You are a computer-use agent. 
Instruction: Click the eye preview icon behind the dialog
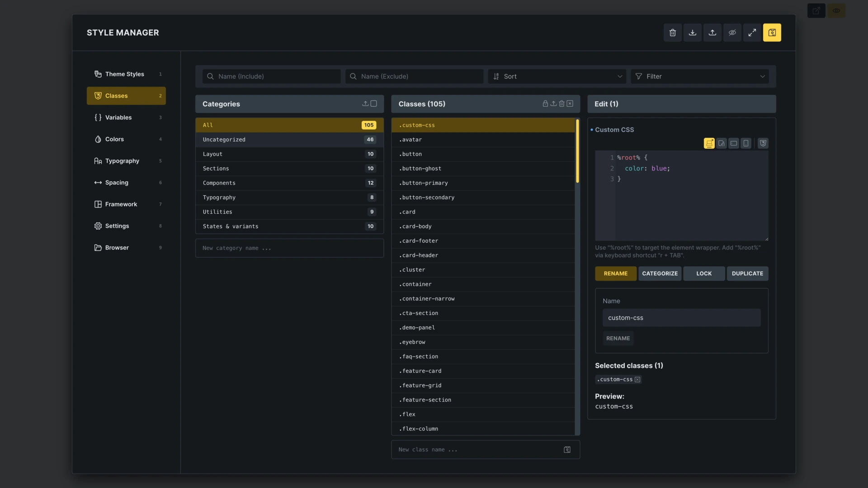pyautogui.click(x=836, y=10)
